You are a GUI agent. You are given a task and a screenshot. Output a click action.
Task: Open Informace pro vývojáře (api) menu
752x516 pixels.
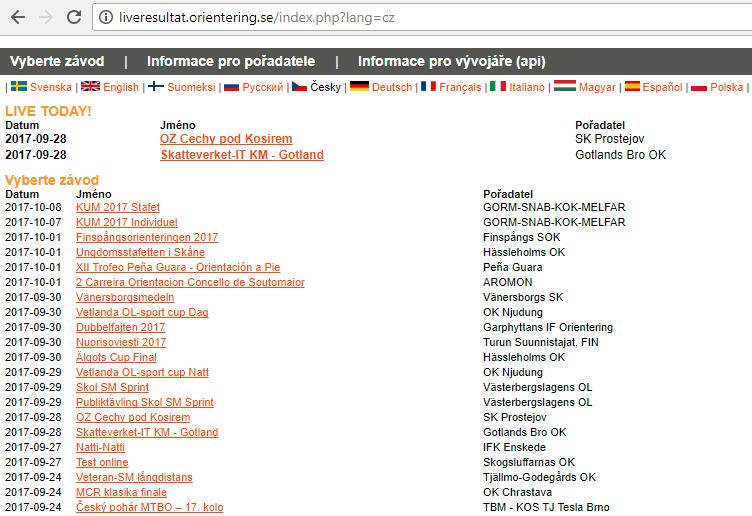coord(451,61)
